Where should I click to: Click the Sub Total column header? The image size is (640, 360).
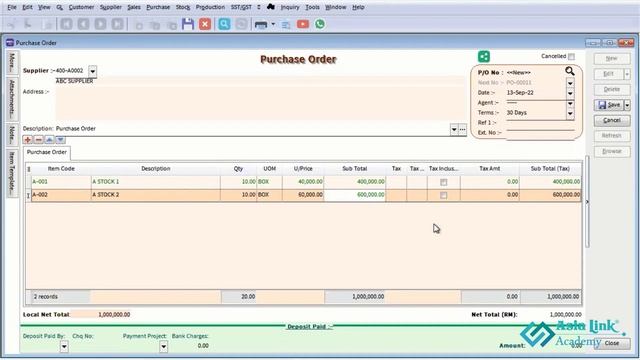pyautogui.click(x=355, y=169)
